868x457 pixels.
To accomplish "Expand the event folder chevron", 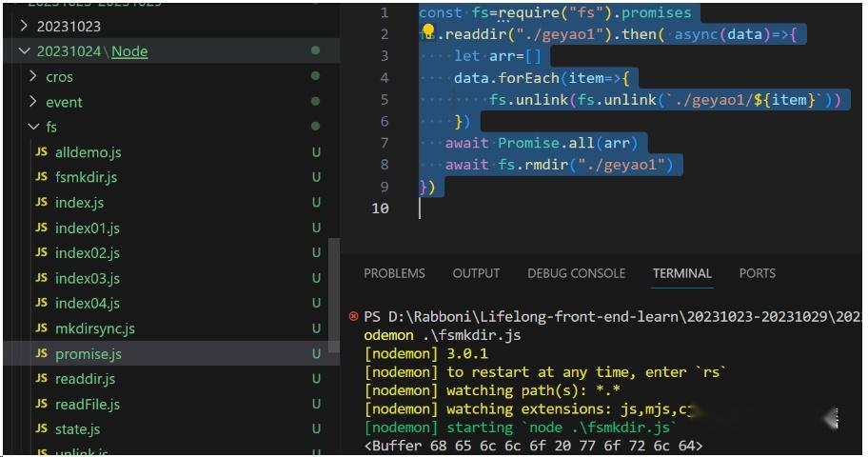I will [33, 102].
